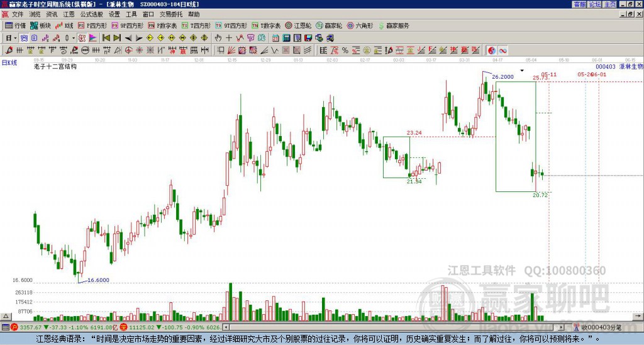Click the 收000403分笔 status entry
Screen dimensions: 644x345
[597, 327]
